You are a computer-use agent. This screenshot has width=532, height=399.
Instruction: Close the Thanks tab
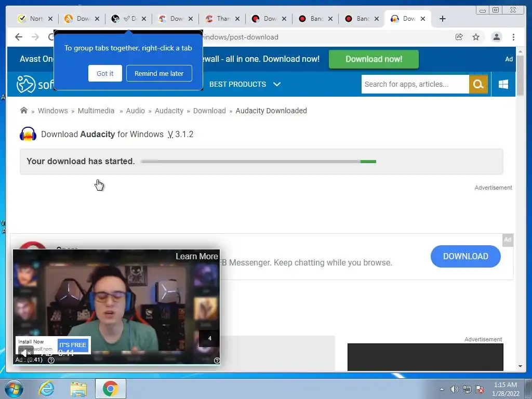click(x=237, y=19)
